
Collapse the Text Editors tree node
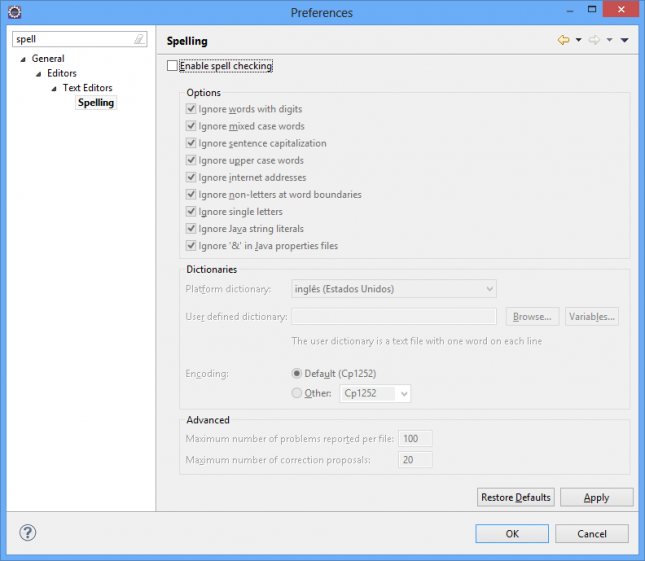click(x=54, y=88)
